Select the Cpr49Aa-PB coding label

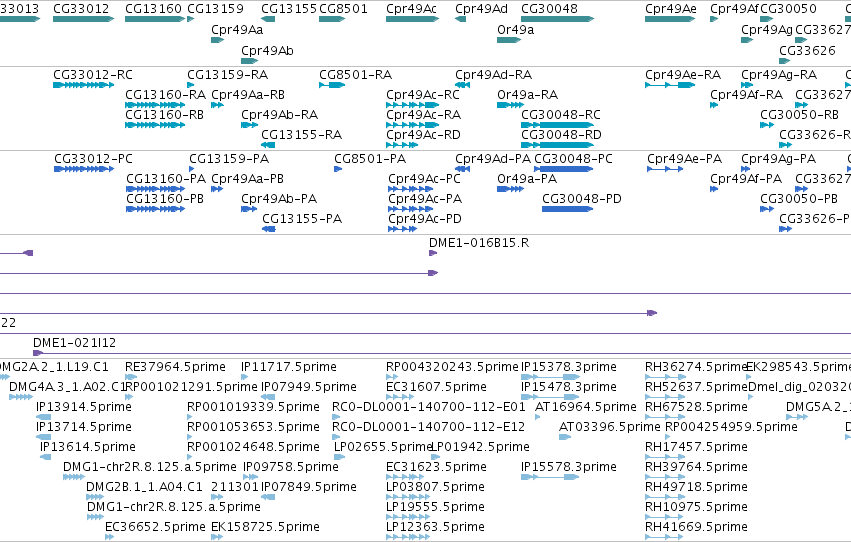point(247,179)
